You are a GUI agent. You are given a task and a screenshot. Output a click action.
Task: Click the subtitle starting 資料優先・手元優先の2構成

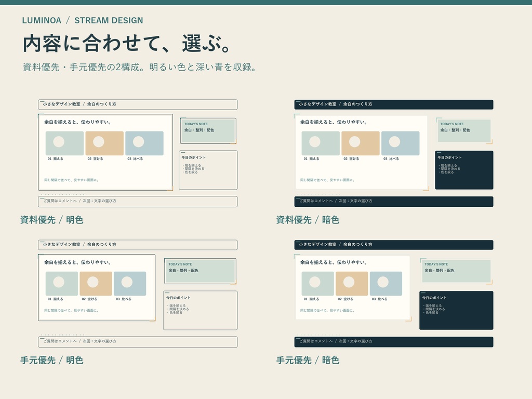[x=139, y=67]
